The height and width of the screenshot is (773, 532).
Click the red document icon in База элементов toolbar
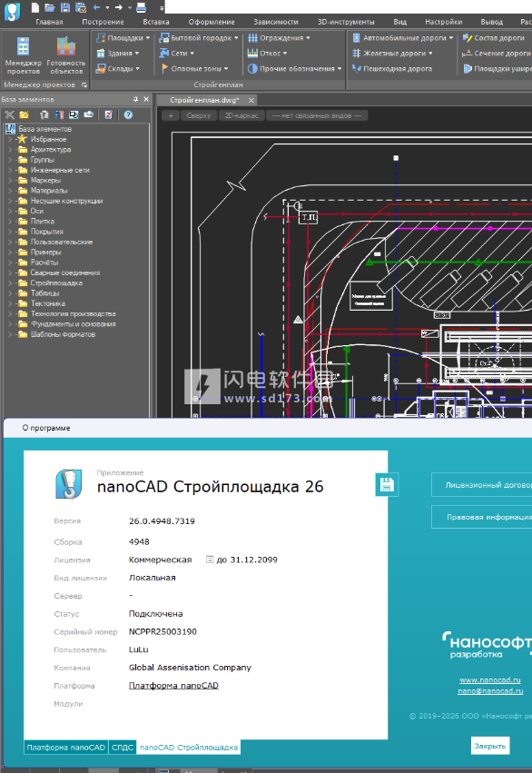(x=108, y=114)
